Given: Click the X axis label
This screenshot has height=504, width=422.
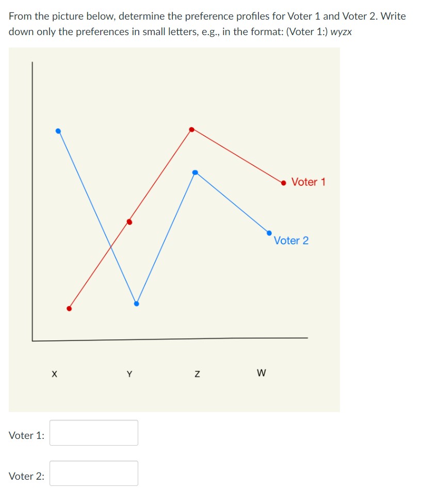Looking at the screenshot, I should [54, 373].
